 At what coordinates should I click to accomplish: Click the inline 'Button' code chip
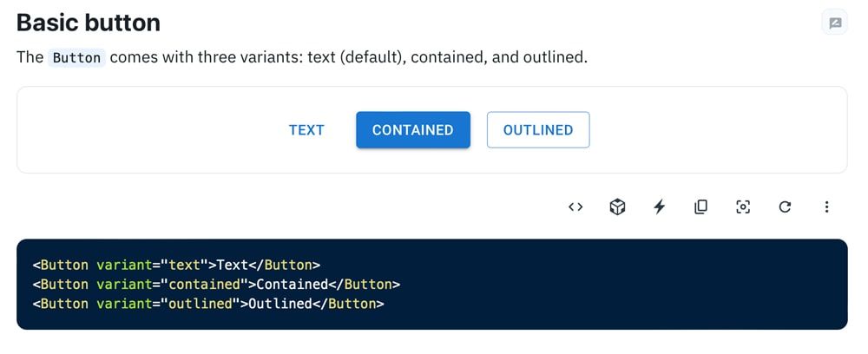coord(76,58)
